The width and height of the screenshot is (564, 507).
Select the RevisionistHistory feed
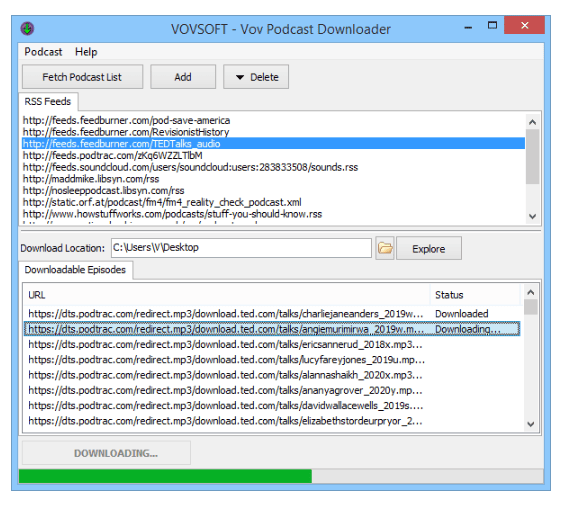[273, 132]
